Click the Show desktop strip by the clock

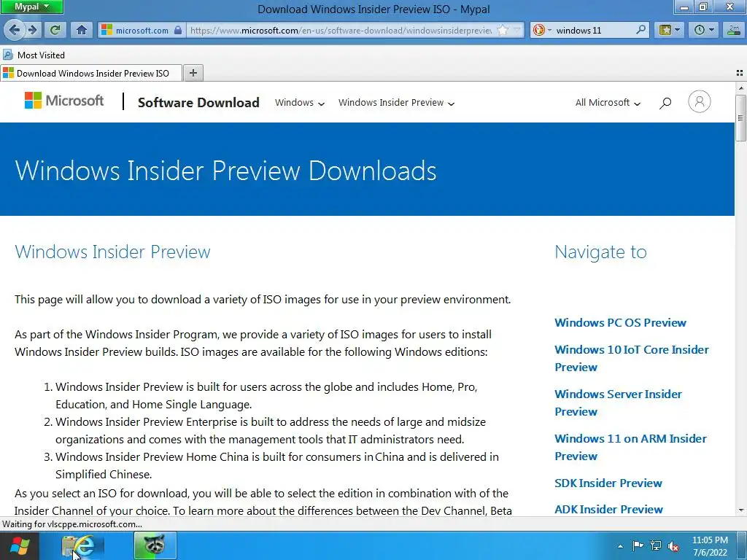coord(743,545)
